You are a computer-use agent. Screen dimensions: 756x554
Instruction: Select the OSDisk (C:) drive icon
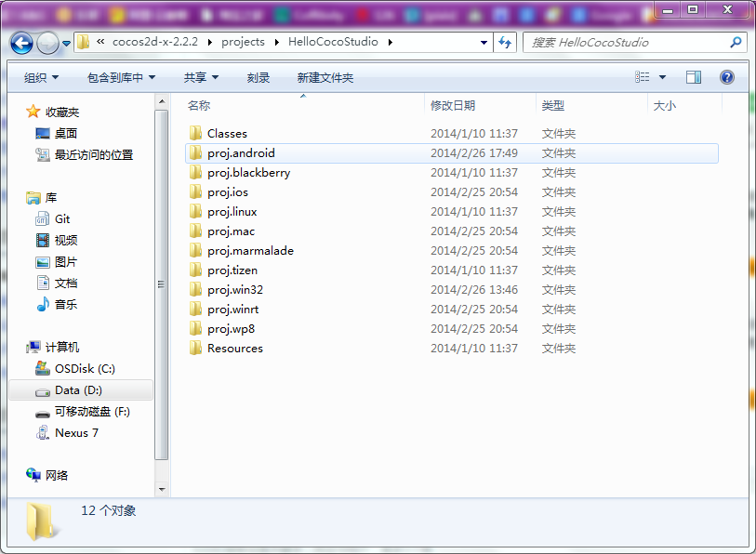[x=42, y=369]
